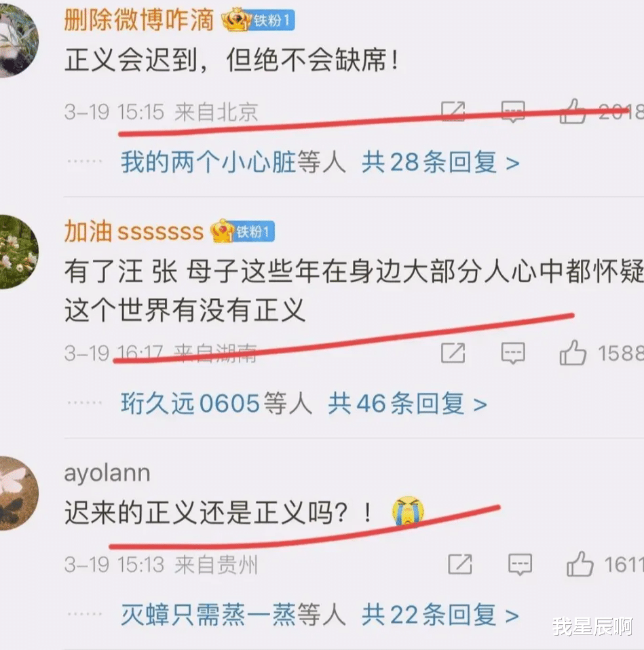Like the comment by 加油sssssss

click(x=573, y=353)
